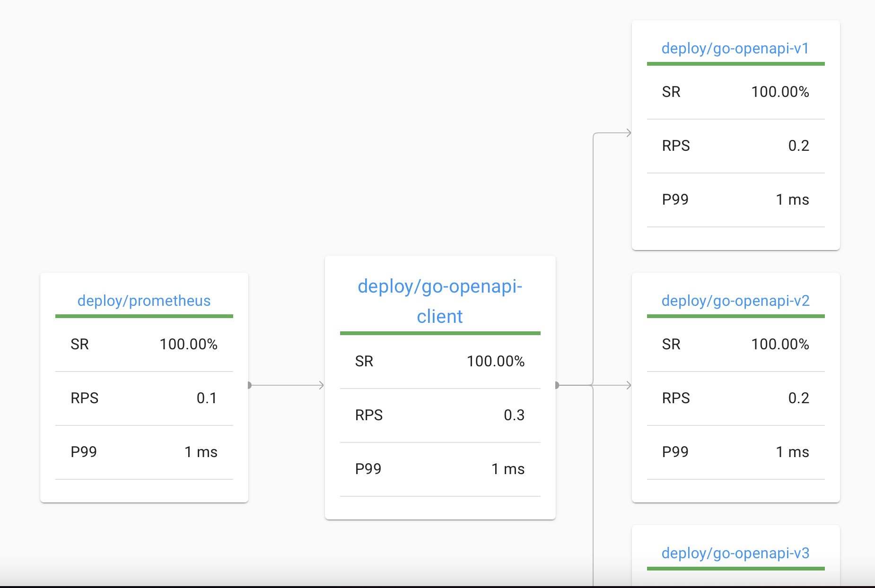Open the deploy/go-openapi-v3 link
This screenshot has height=588, width=875.
click(x=735, y=553)
